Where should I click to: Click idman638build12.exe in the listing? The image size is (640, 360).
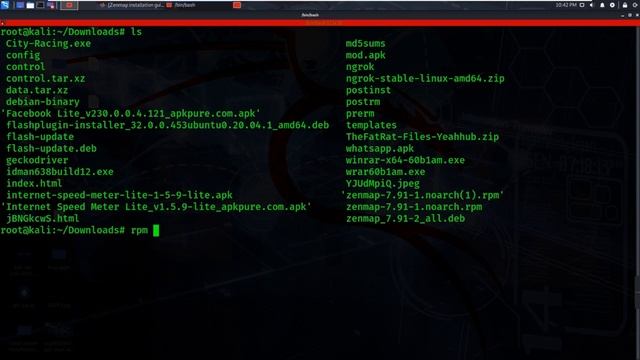[x=60, y=172]
